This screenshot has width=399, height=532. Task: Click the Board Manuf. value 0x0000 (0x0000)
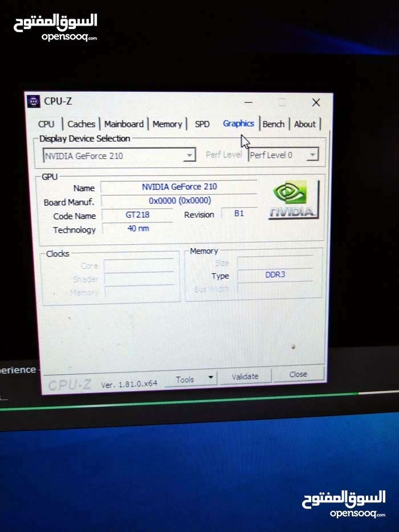(179, 201)
